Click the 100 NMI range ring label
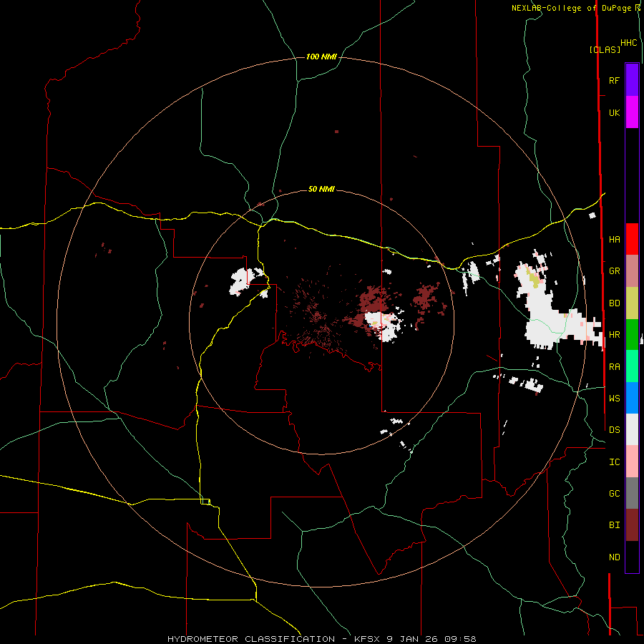This screenshot has width=644, height=644. coord(321,57)
